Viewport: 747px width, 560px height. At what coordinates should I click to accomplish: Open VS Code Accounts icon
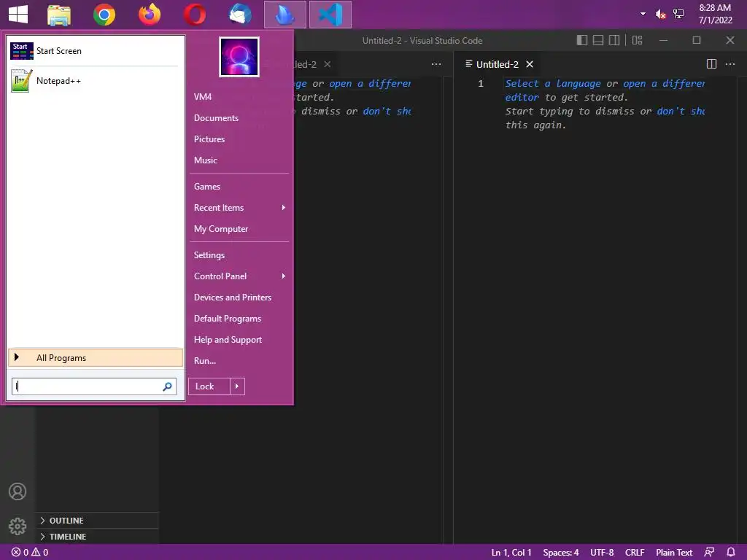point(18,491)
